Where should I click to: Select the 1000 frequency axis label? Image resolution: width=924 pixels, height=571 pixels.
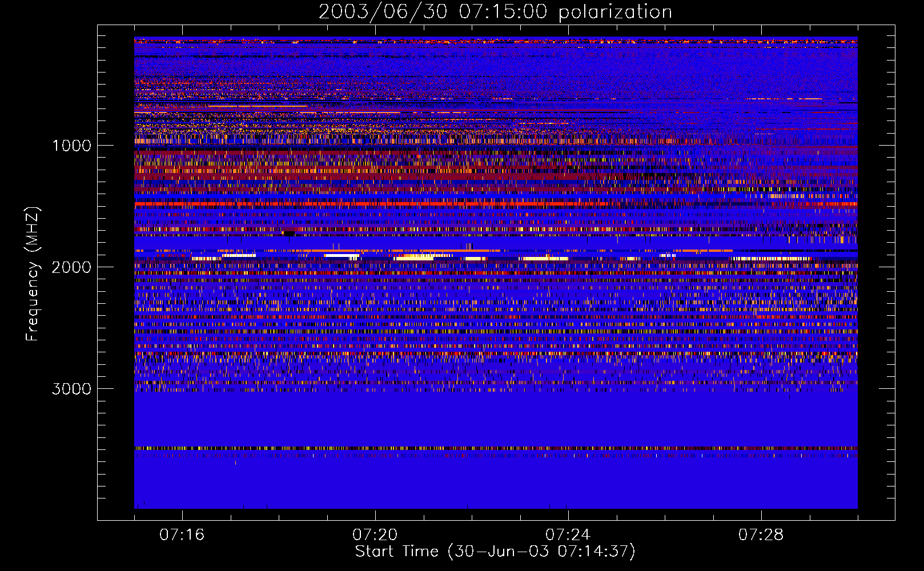(x=71, y=146)
